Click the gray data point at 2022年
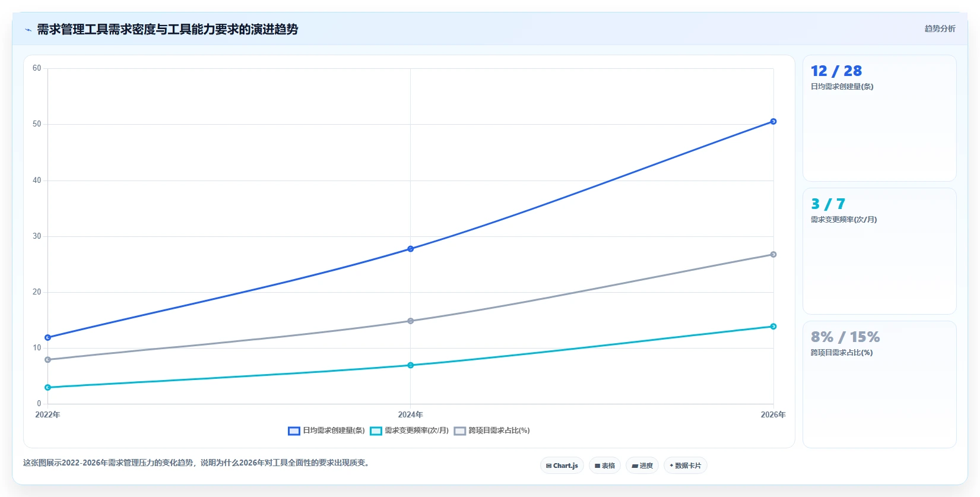This screenshot has width=980, height=497. tap(48, 360)
